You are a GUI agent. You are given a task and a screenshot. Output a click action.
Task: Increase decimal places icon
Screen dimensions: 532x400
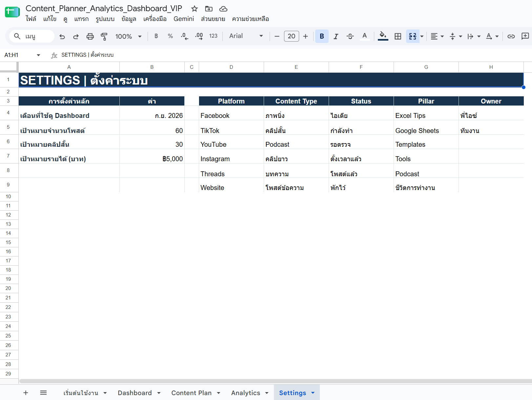[199, 36]
